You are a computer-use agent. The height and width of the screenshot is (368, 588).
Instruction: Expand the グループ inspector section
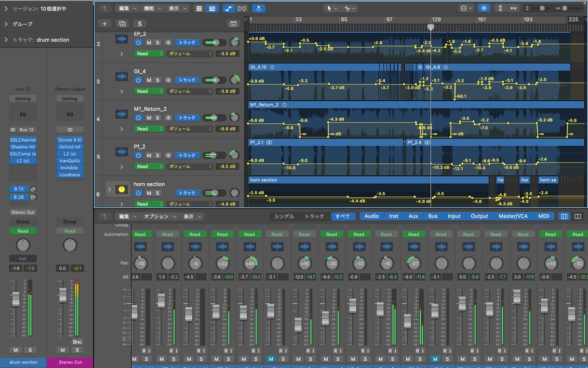coord(7,24)
